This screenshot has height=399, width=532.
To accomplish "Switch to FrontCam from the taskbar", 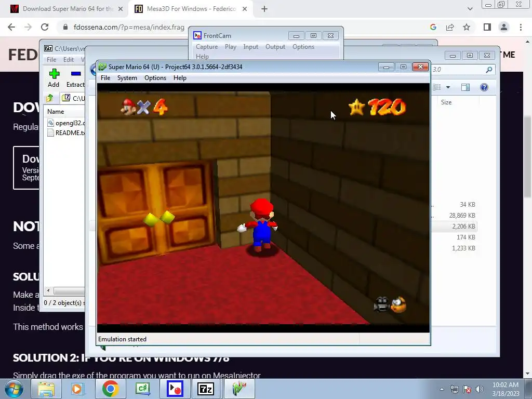I will tap(175, 389).
